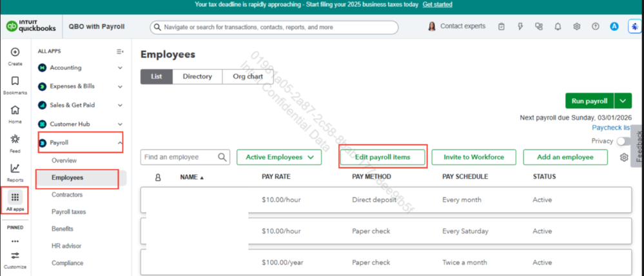Open the Create plus icon
Screen dimensions: 644x276
(15, 52)
